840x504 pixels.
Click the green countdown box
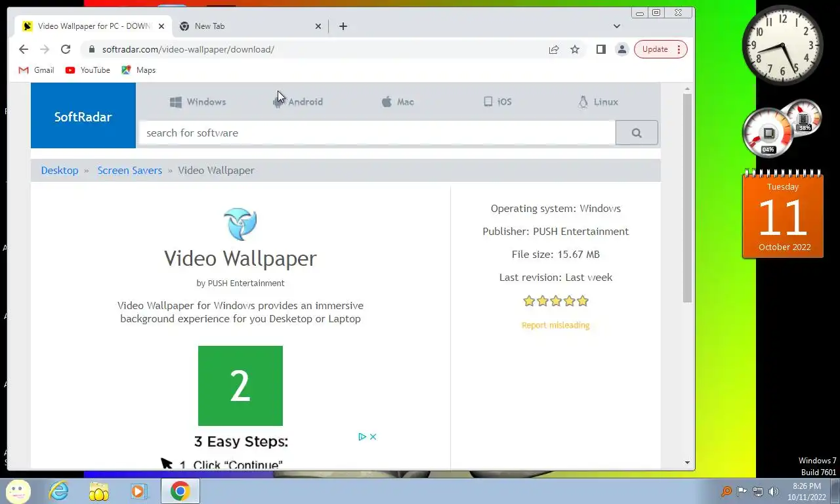(240, 386)
